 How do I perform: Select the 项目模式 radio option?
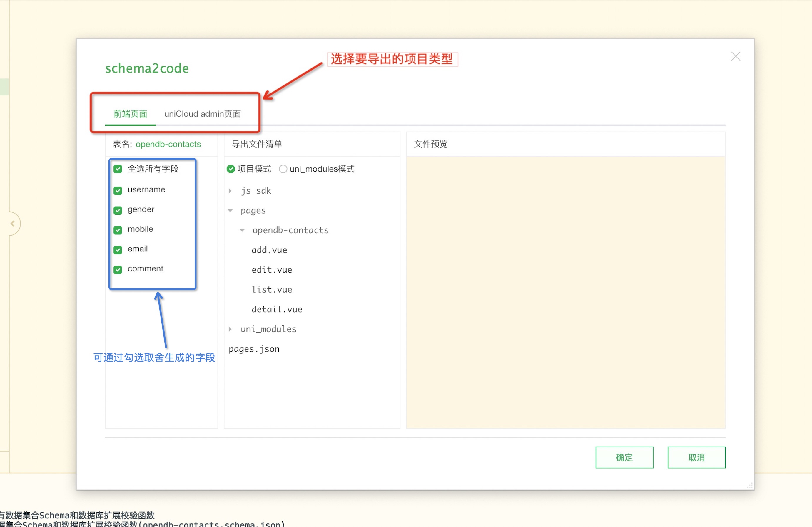(231, 169)
